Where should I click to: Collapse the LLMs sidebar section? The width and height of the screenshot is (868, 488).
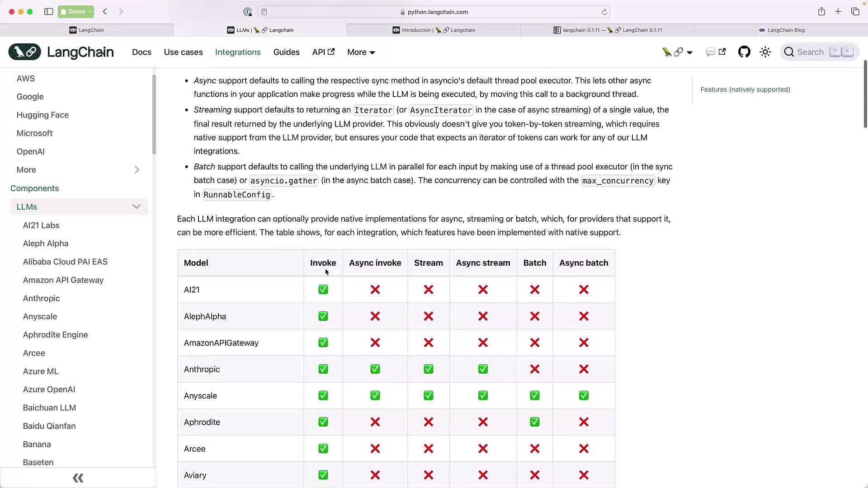(x=136, y=207)
